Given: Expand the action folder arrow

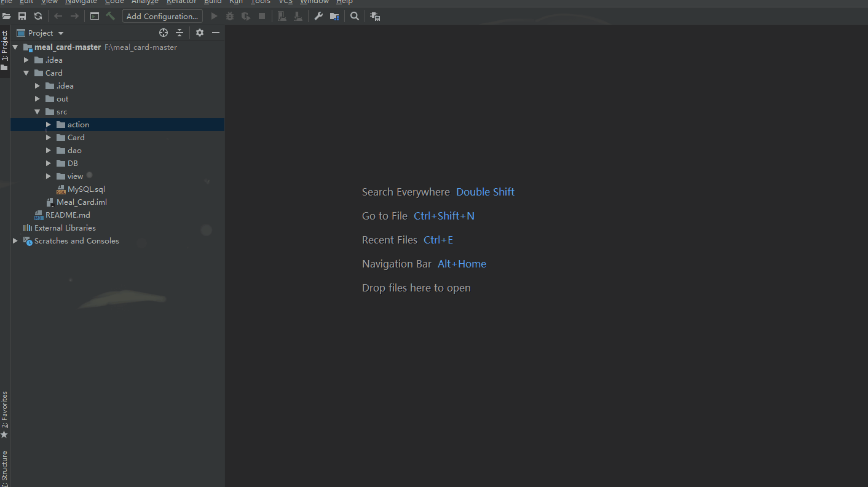Looking at the screenshot, I should pos(49,125).
